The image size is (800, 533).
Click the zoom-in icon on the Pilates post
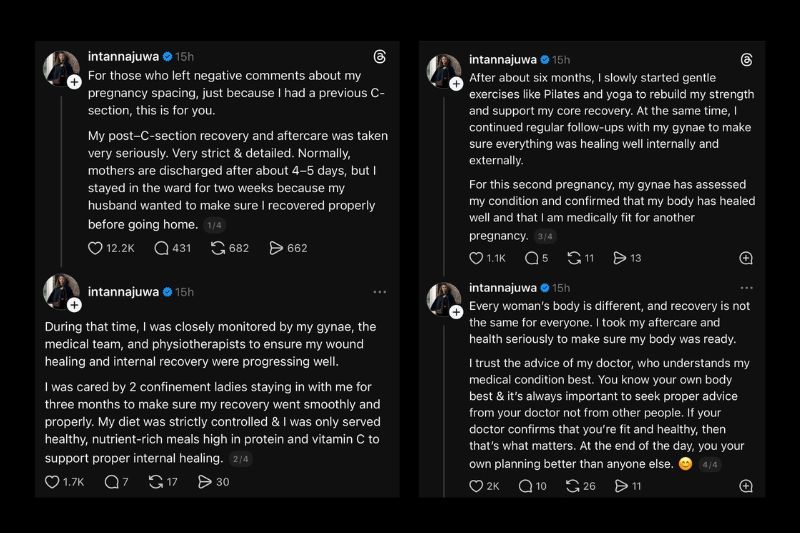(x=746, y=258)
